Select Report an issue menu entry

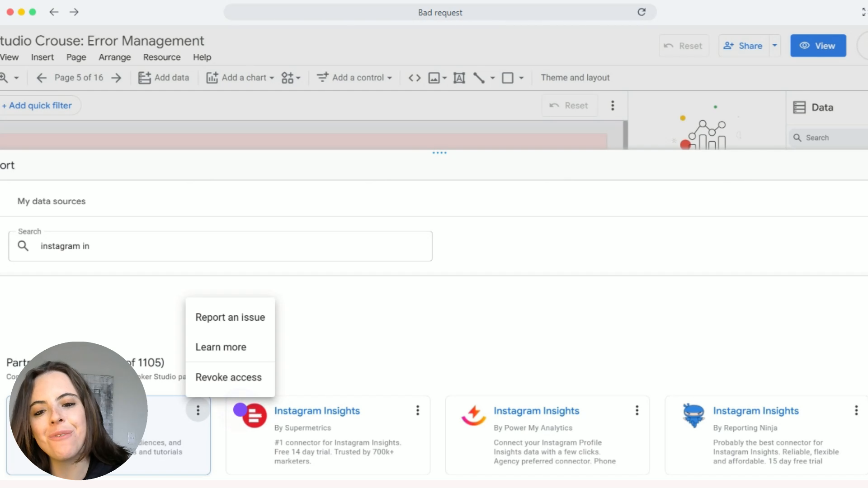pyautogui.click(x=230, y=317)
